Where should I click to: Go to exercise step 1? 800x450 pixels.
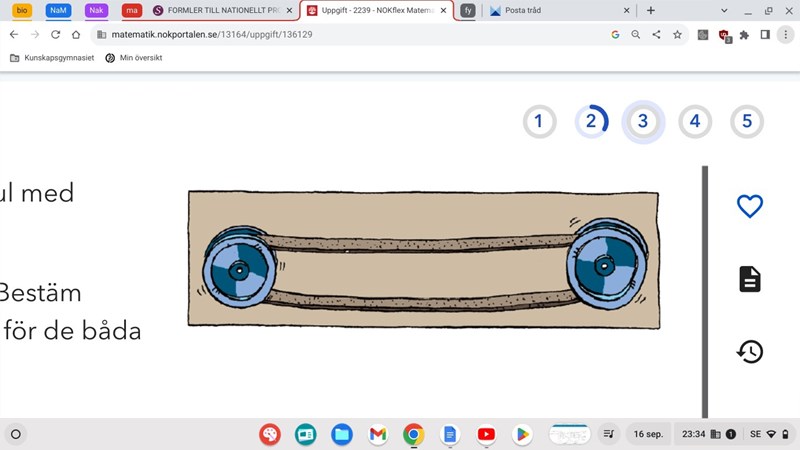[539, 122]
